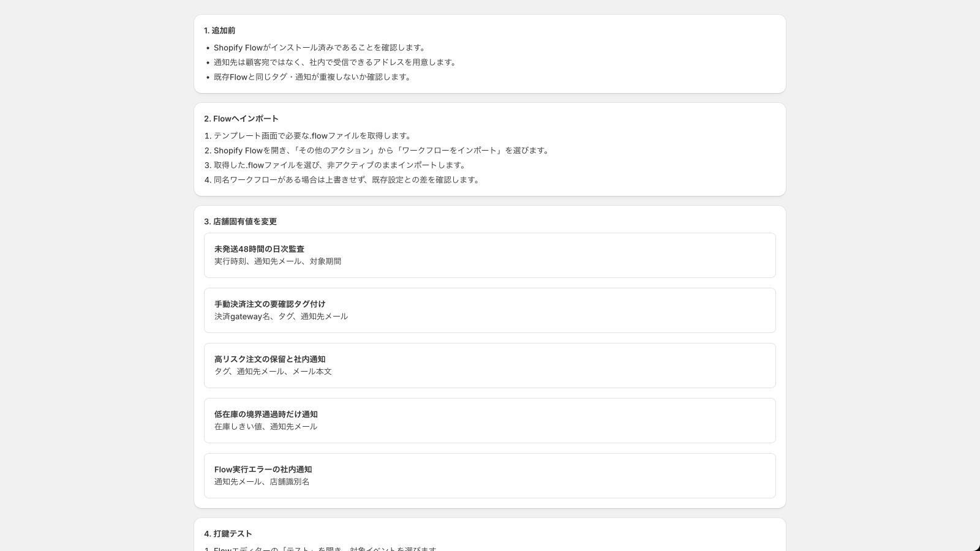Screen dimensions: 980x551
Task: Click the bullet starting with "既存Flowと同じタグ"
Action: click(x=312, y=77)
